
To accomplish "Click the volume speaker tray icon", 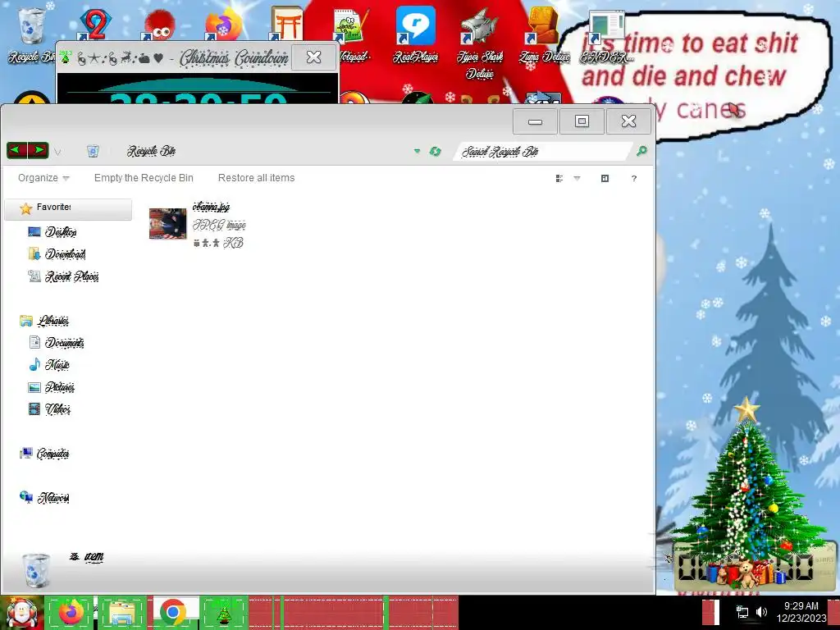I will [x=761, y=612].
